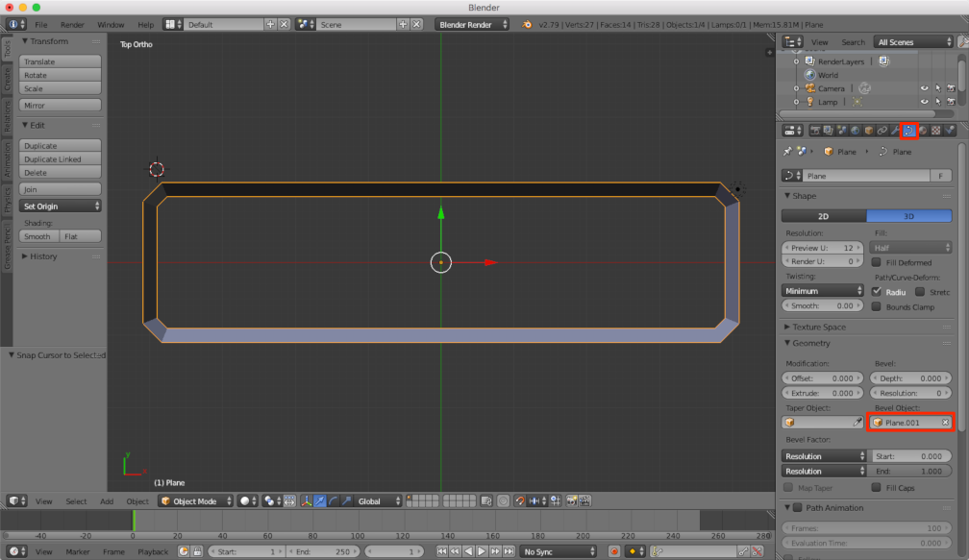Open the Scene properties tab

[x=842, y=131]
